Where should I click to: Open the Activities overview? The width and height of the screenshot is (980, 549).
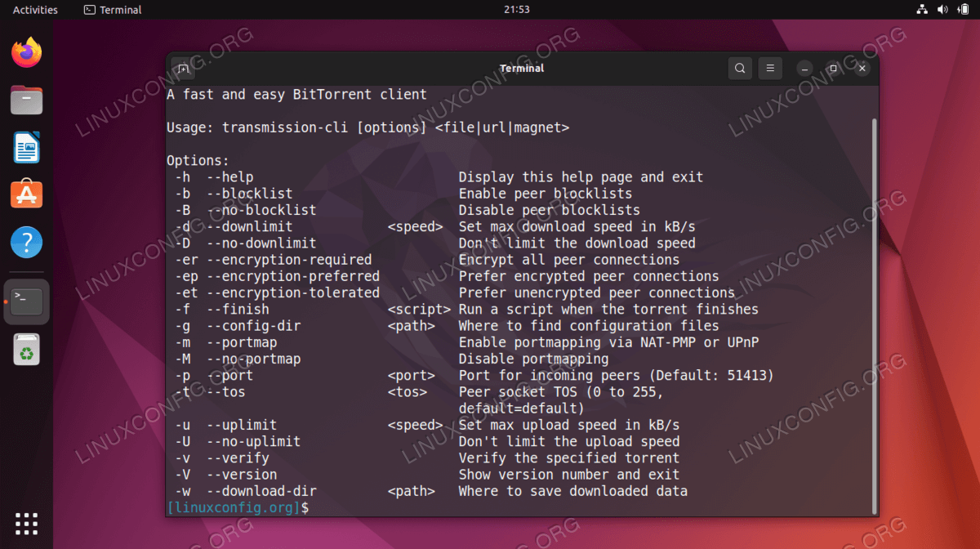point(35,10)
